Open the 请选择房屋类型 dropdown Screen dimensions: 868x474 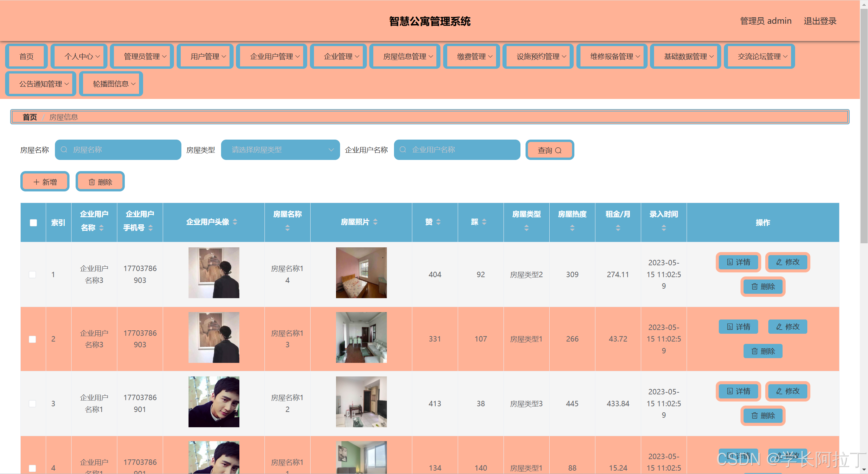coord(280,149)
